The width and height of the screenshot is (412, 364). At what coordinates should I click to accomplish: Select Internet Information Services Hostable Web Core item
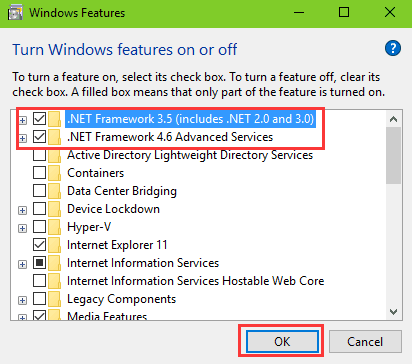point(196,281)
